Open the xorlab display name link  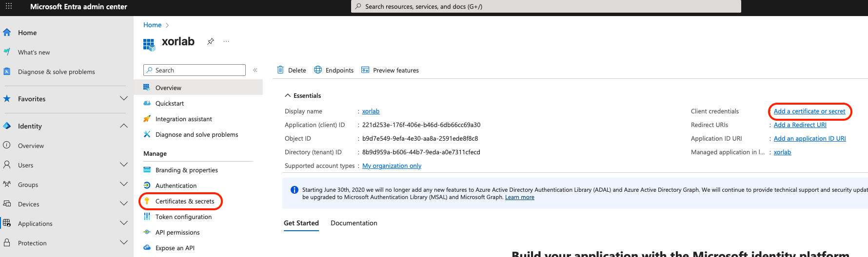coord(371,111)
